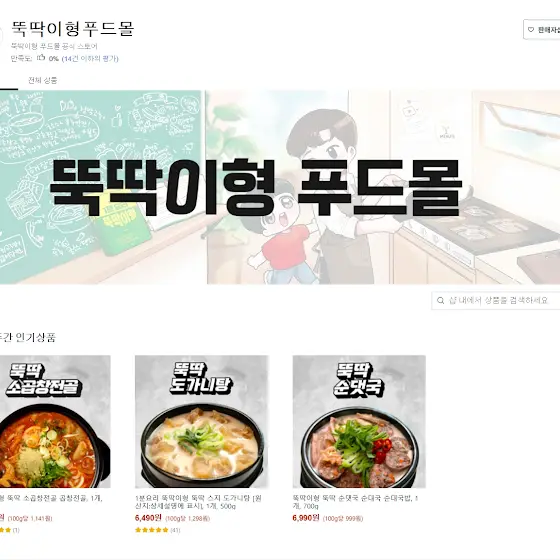Screen dimensions: 560x560
Task: Click the 6,990원 price
Action: click(x=306, y=518)
